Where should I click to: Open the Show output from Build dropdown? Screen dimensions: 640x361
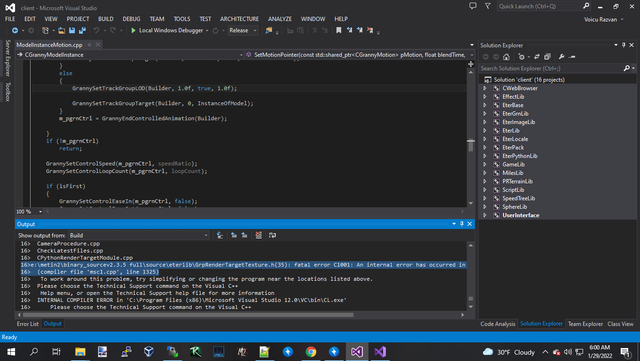[x=139, y=235]
